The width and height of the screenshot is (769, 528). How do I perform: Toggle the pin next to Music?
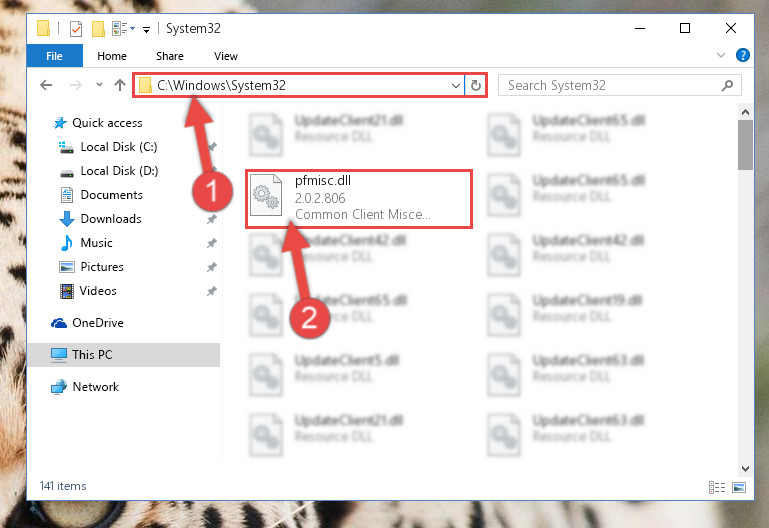pyautogui.click(x=211, y=243)
